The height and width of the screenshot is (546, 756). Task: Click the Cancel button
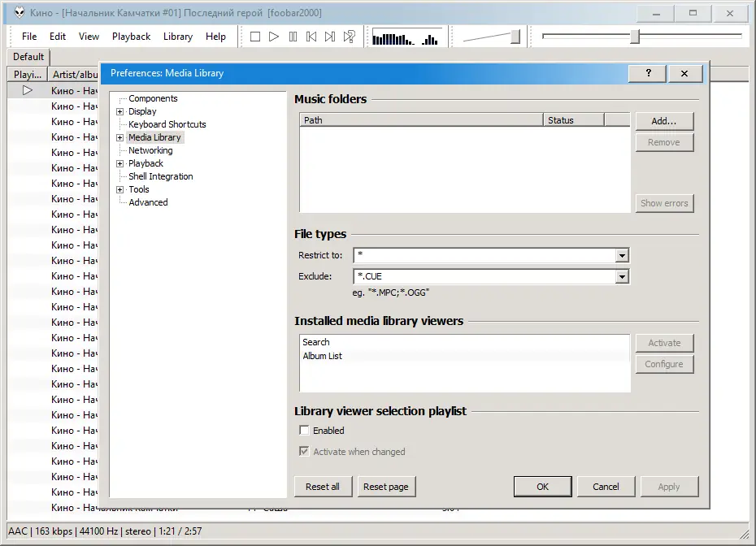(606, 487)
